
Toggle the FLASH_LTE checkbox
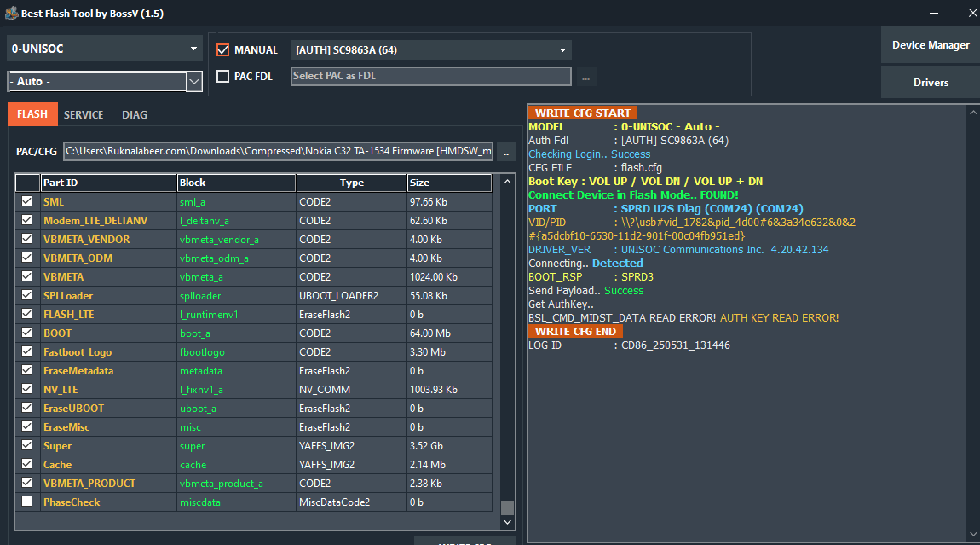(x=26, y=314)
